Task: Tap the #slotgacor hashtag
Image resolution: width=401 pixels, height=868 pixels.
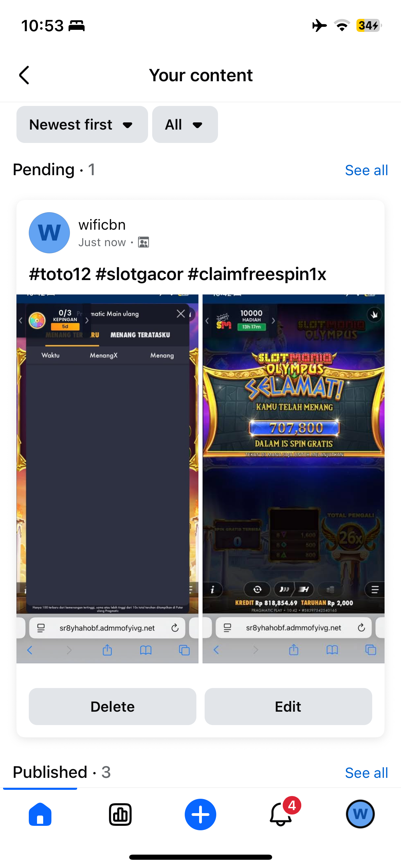Action: [139, 274]
